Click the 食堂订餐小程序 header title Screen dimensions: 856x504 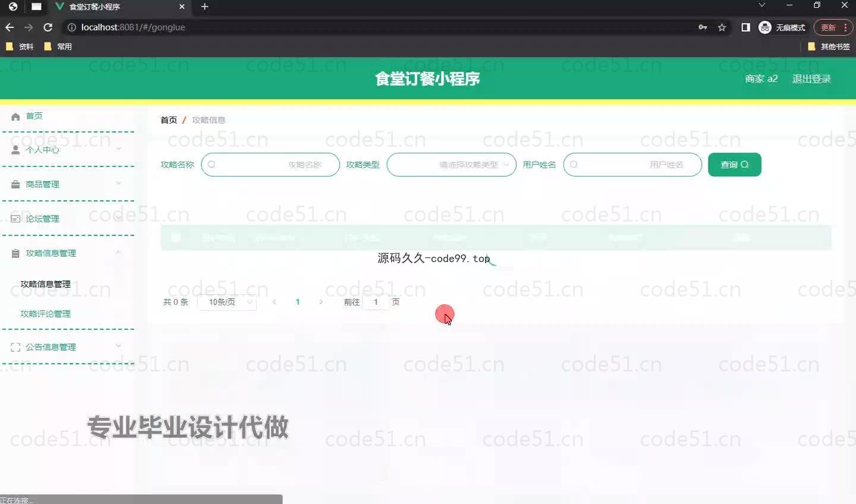[x=427, y=78]
